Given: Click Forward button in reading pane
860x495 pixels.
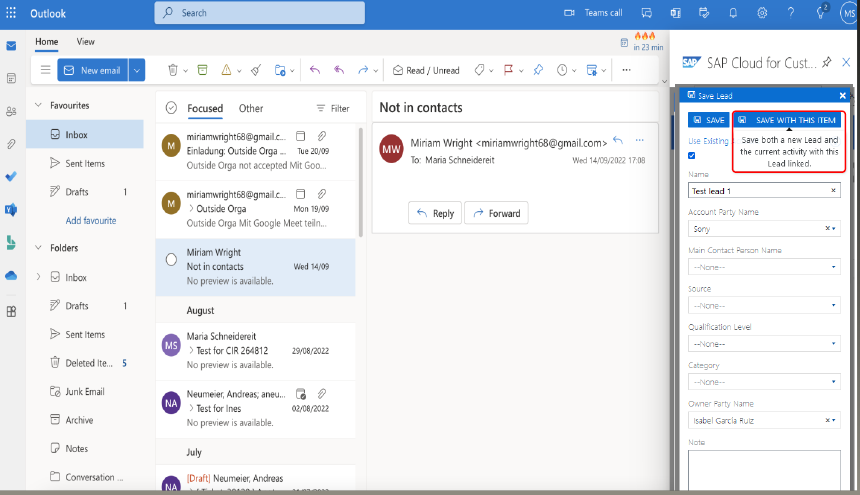Looking at the screenshot, I should pos(496,213).
